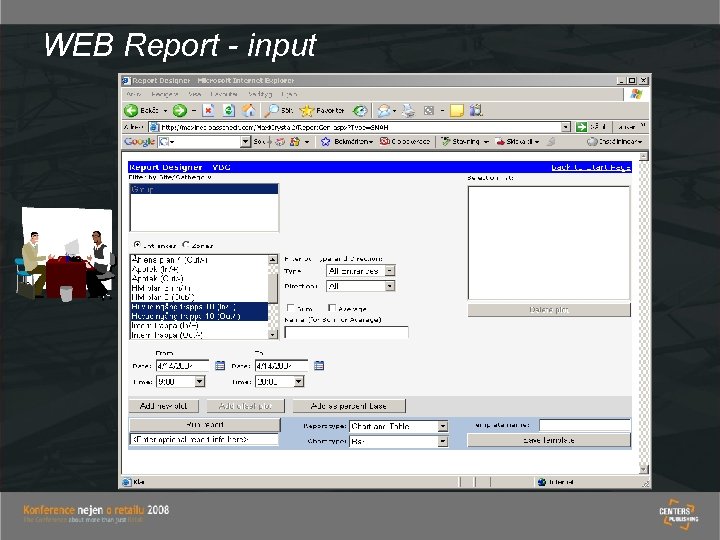
Task: Click the page vertical scrollbar down arrow
Action: point(643,469)
